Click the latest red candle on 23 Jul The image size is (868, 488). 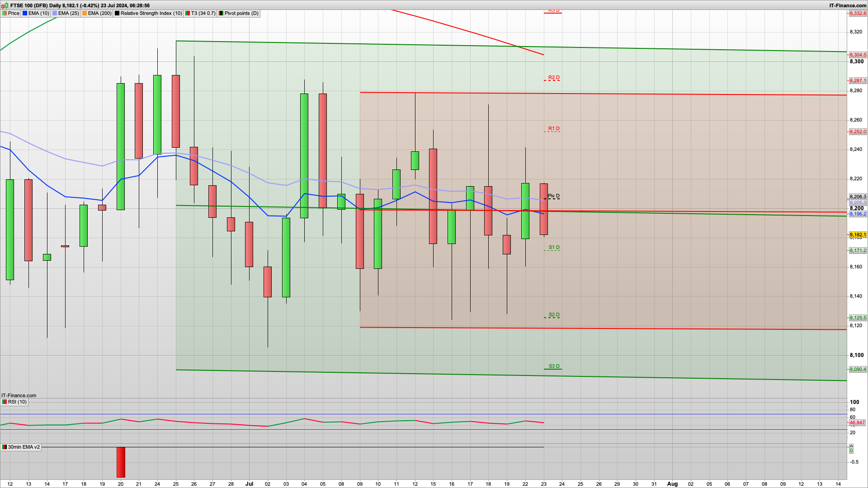pyautogui.click(x=544, y=209)
